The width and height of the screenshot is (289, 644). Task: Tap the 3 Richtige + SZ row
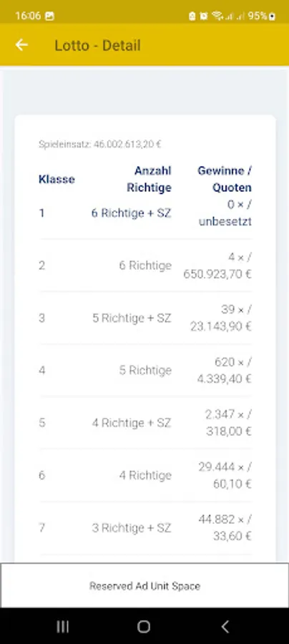coord(145,528)
